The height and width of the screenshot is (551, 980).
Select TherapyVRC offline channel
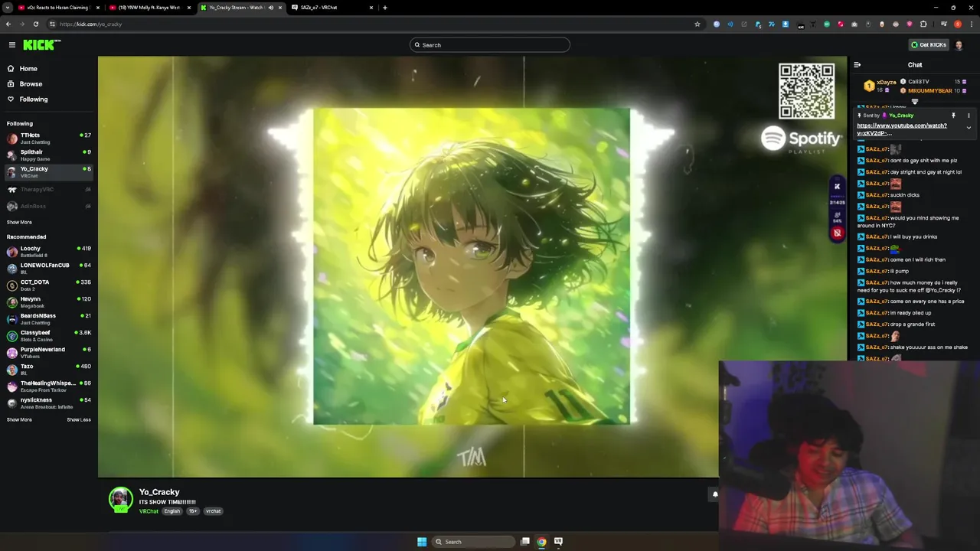pos(48,189)
